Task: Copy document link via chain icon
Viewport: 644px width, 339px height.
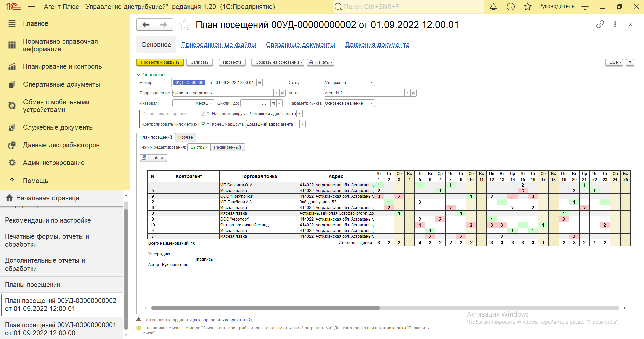Action: (600, 24)
